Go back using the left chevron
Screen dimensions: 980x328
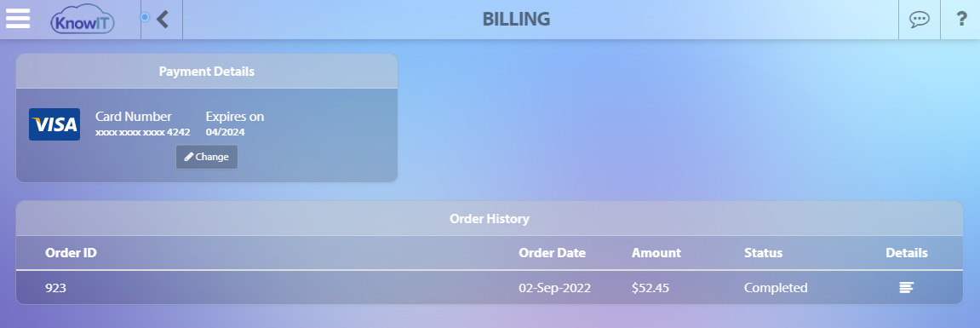163,20
